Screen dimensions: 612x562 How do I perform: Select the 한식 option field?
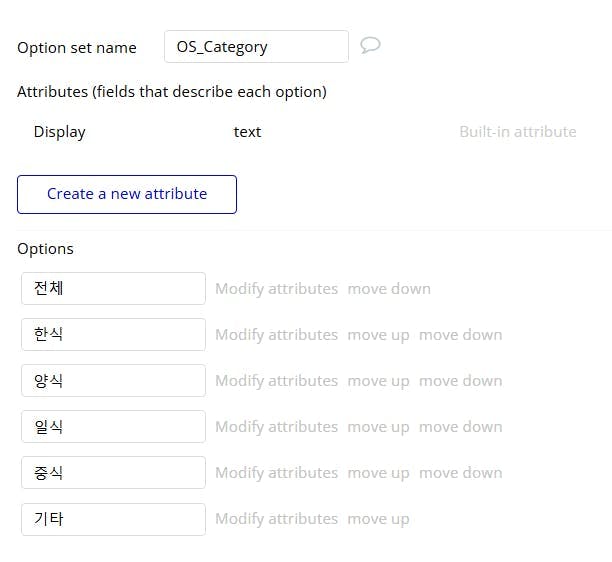click(113, 335)
